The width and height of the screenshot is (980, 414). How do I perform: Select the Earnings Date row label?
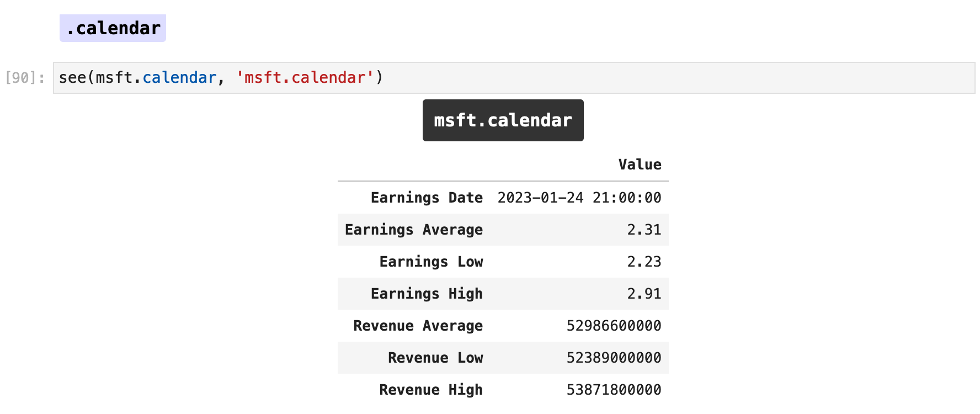[427, 198]
